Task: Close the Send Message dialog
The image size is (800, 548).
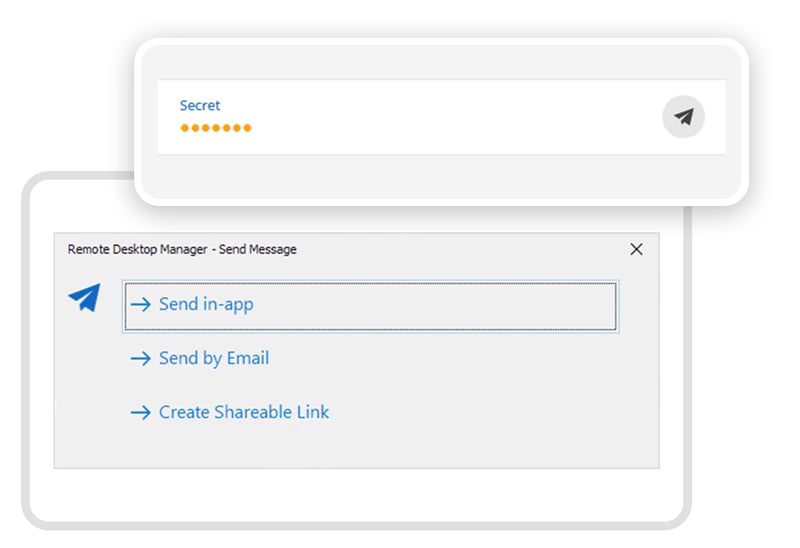Action: [636, 249]
